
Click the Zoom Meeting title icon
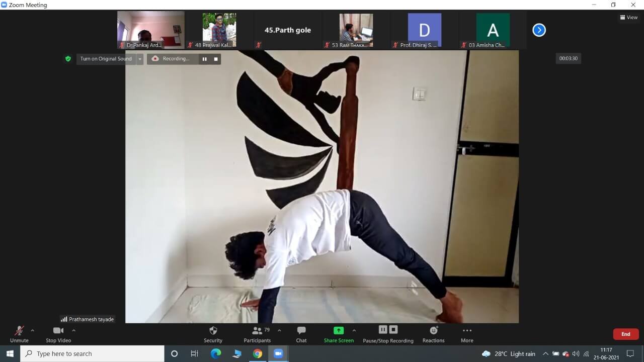(4, 5)
